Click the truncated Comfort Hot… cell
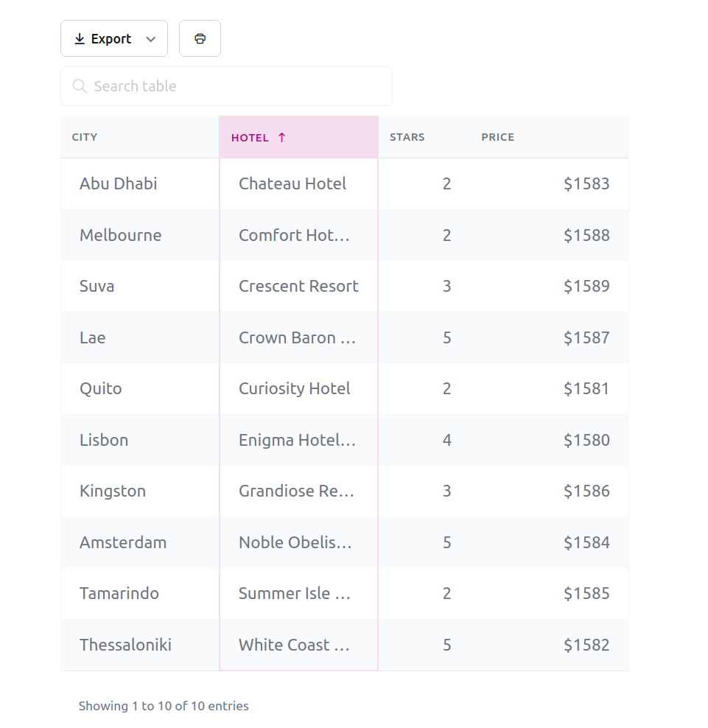Image resolution: width=708 pixels, height=728 pixels. pyautogui.click(x=298, y=235)
